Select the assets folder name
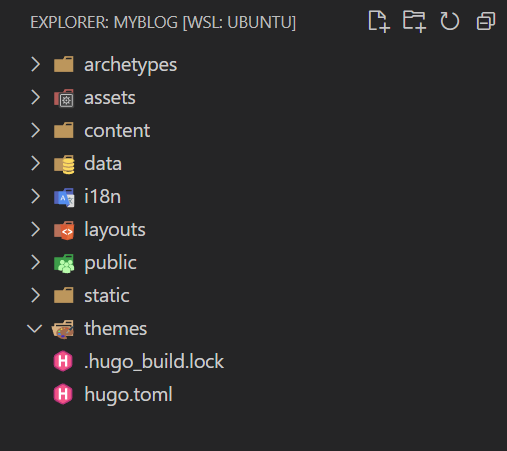The height and width of the screenshot is (451, 507). (x=110, y=98)
